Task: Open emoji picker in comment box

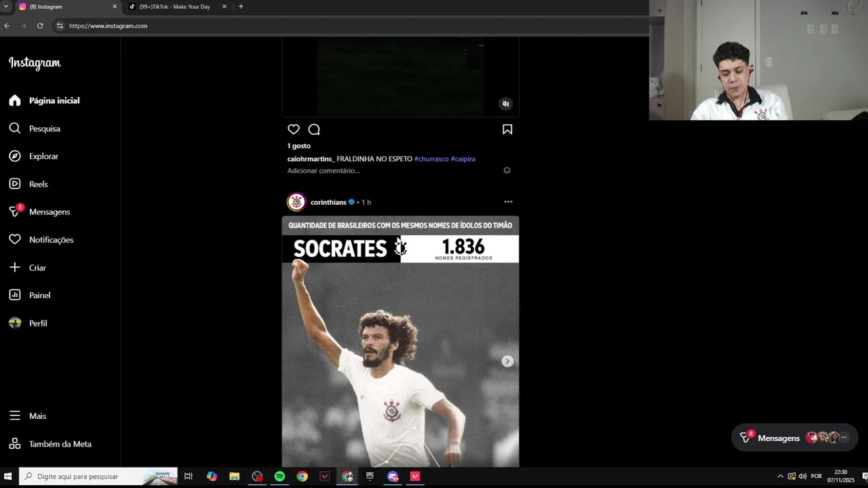Action: tap(507, 171)
